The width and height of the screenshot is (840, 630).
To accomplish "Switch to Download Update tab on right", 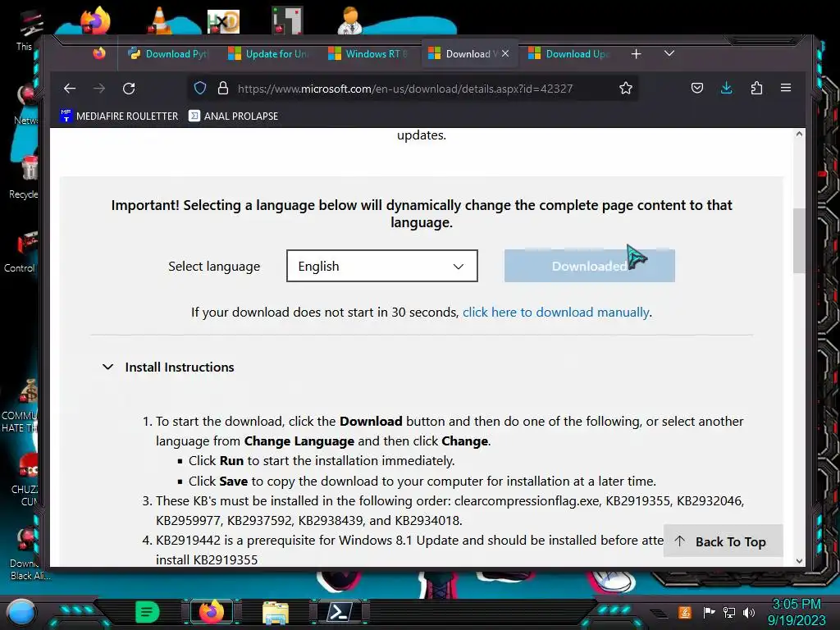I will tap(569, 54).
